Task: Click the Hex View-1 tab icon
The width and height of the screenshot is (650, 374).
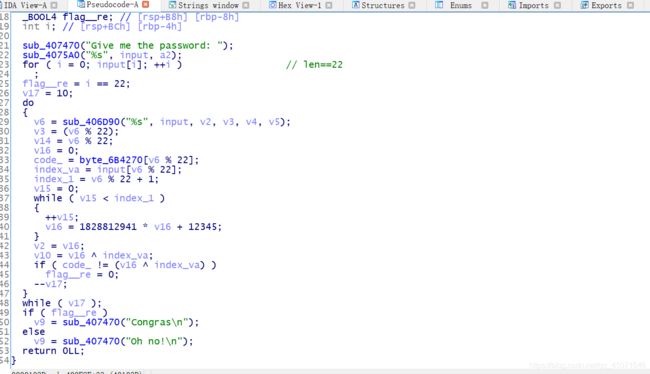Action: [272, 5]
